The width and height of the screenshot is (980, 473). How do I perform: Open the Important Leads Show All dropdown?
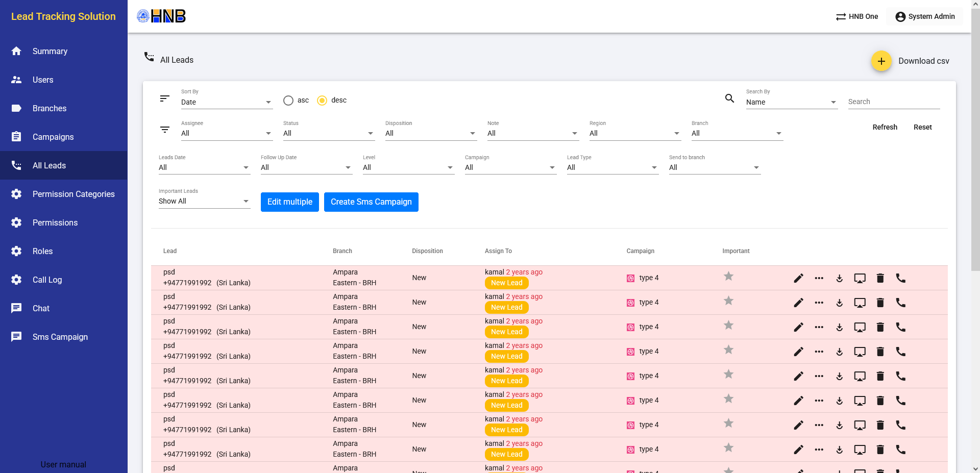[204, 201]
